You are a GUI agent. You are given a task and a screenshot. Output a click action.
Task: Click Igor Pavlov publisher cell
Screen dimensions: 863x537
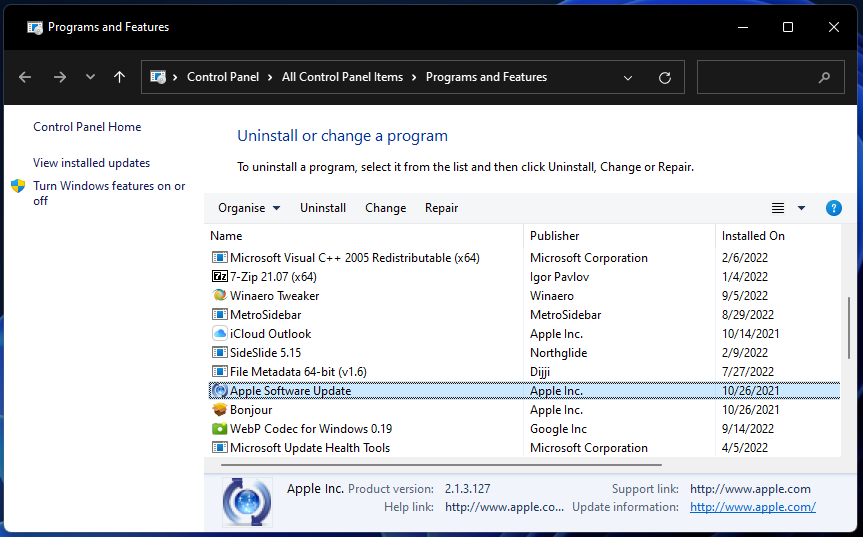560,277
